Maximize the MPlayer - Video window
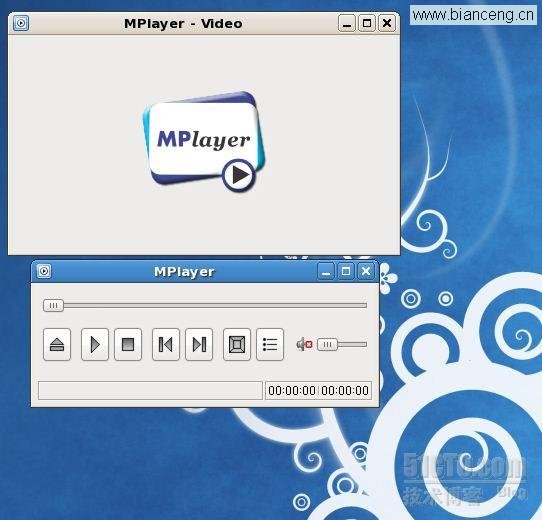Image resolution: width=542 pixels, height=520 pixels. pyautogui.click(x=367, y=23)
